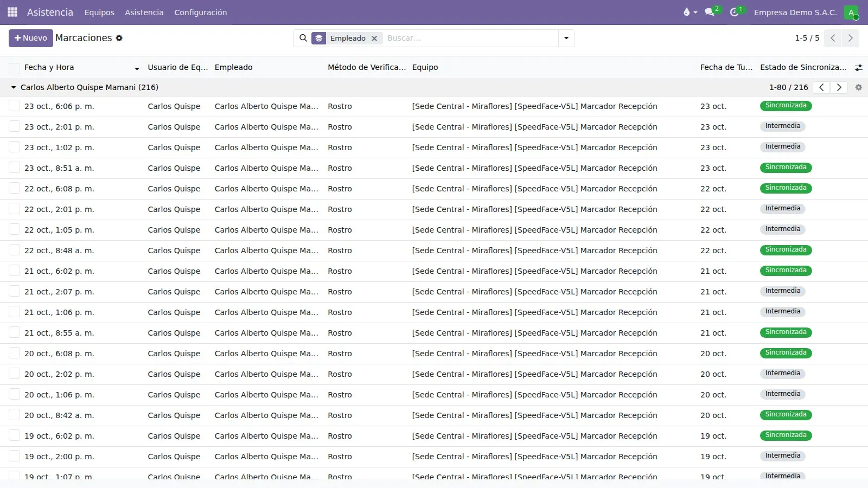Image resolution: width=868 pixels, height=488 pixels.
Task: Click the Intermedia badge for 22 oct., 1:05 p. m.
Action: point(782,229)
